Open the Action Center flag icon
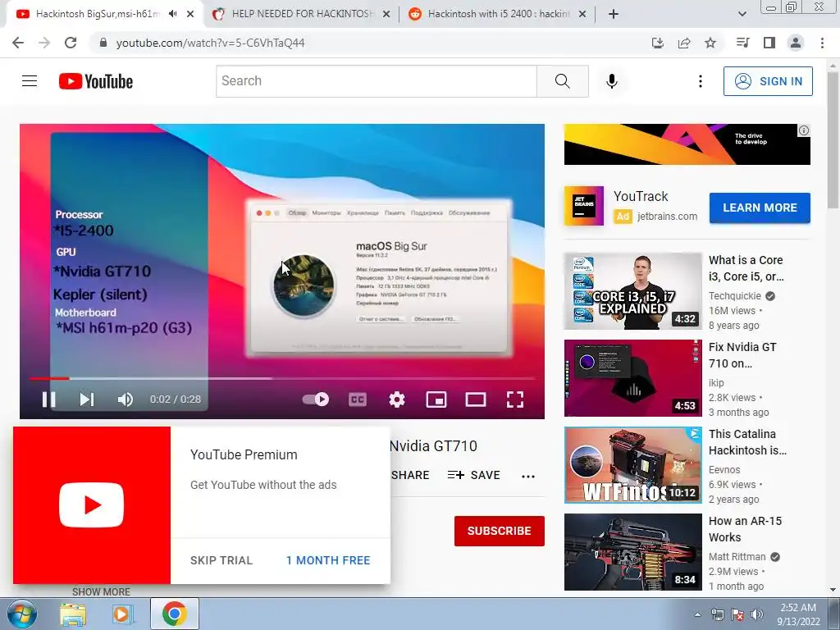Screen dimensions: 840x630 click(737, 614)
